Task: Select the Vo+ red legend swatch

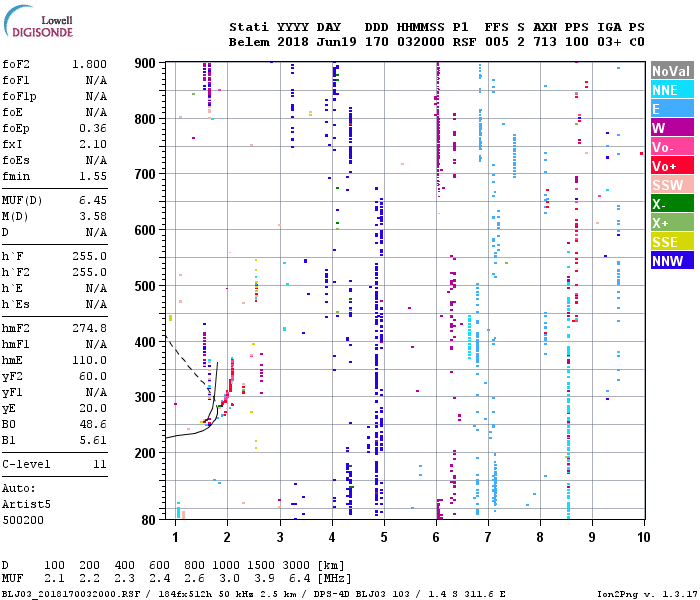Action: [x=672, y=166]
